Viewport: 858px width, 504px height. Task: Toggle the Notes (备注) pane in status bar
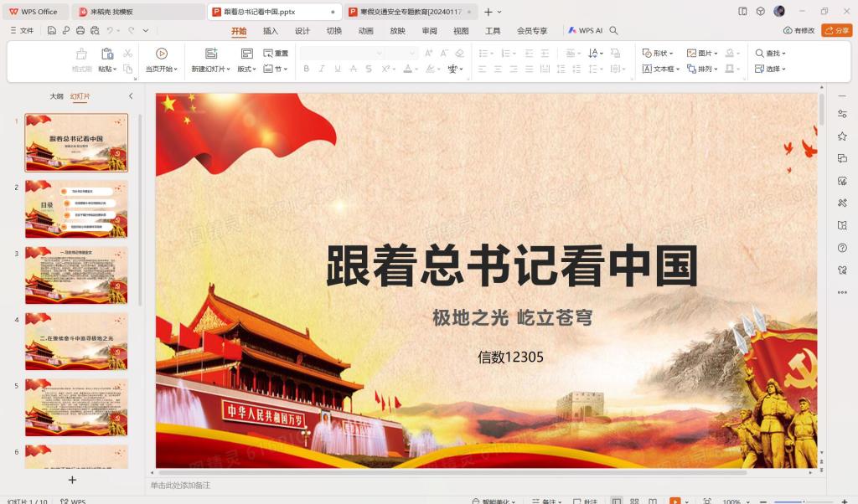[x=548, y=501]
